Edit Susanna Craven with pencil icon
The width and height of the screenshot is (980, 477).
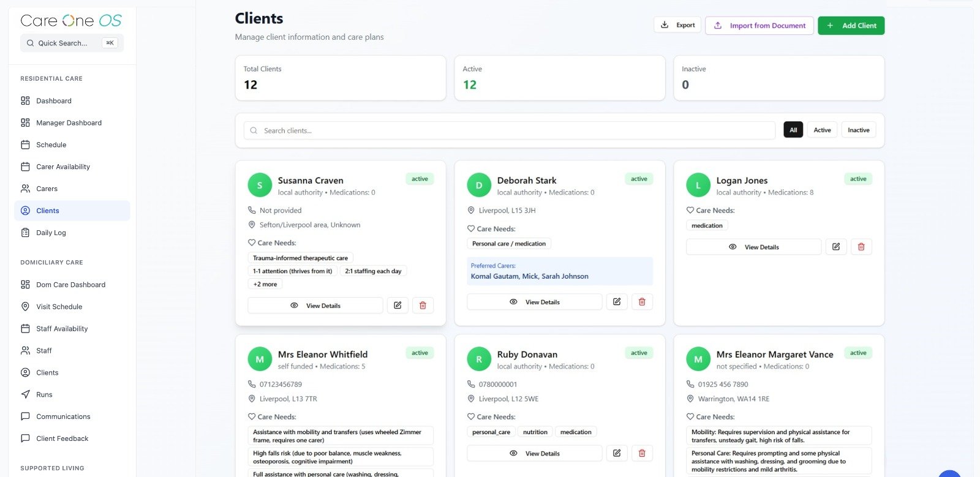point(398,306)
